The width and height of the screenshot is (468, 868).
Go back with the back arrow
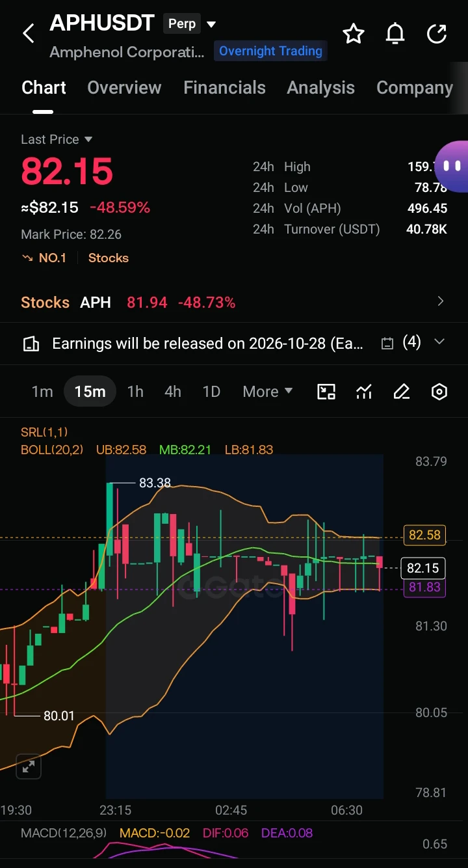click(x=29, y=34)
